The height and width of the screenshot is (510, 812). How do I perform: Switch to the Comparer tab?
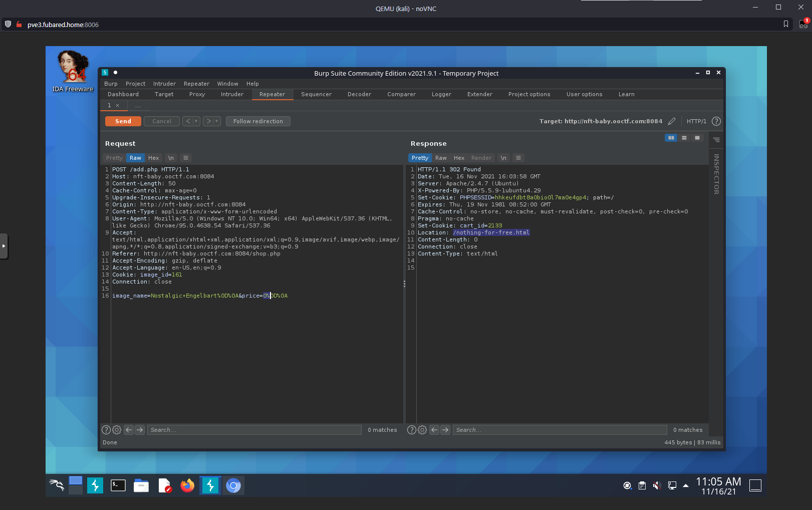(401, 94)
